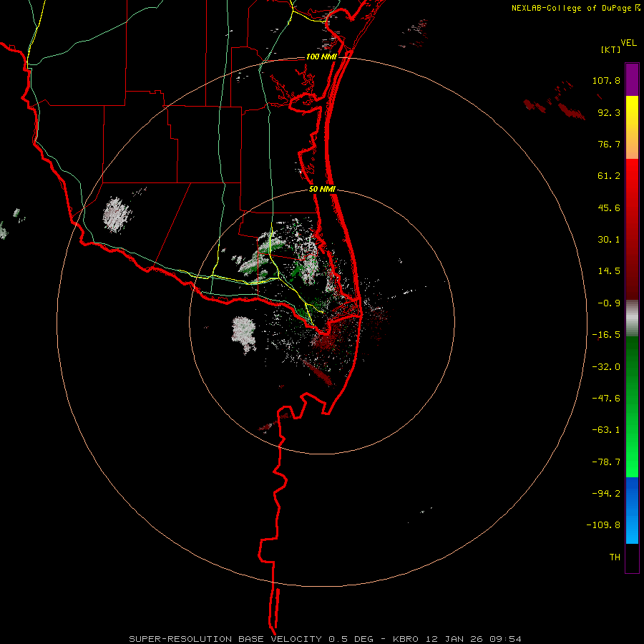Click the 50 NMI range ring label
The width and height of the screenshot is (644, 644).
322,190
